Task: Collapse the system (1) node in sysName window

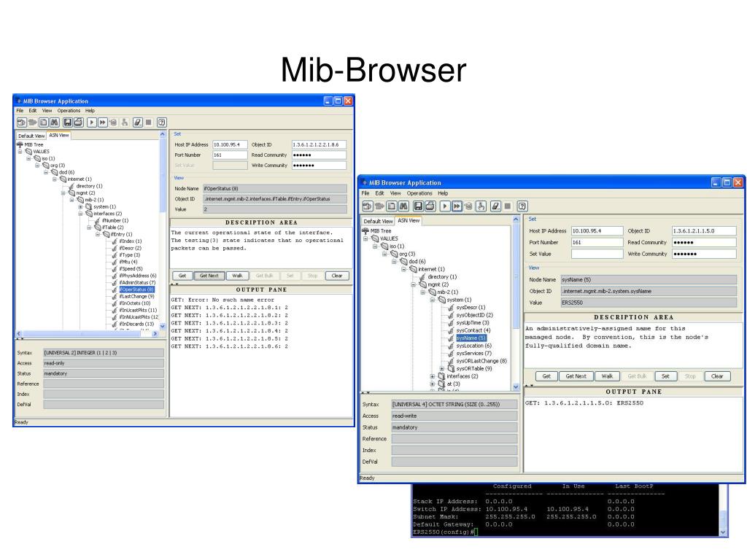Action: pyautogui.click(x=432, y=300)
